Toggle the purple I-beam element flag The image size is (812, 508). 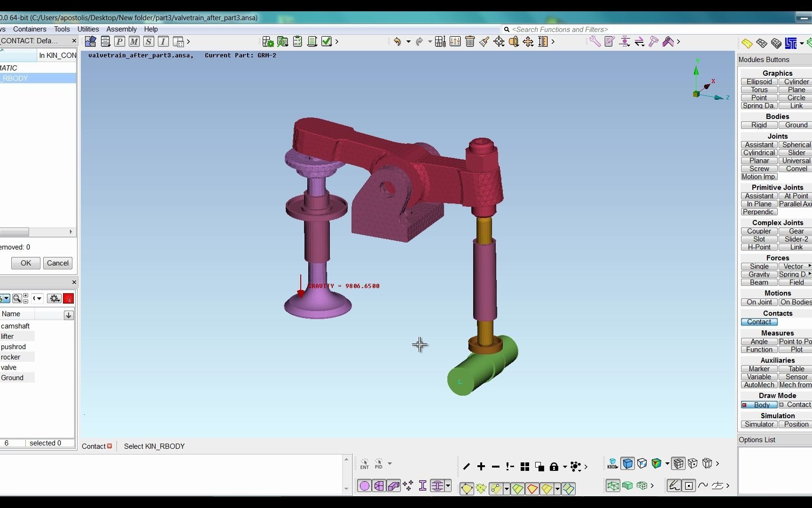coord(422,486)
